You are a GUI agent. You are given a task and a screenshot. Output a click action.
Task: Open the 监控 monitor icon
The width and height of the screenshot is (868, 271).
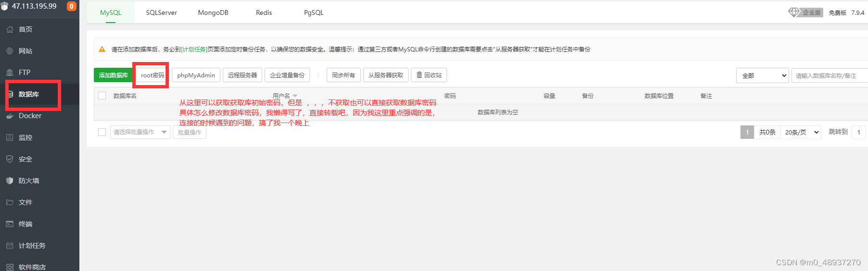(x=10, y=137)
